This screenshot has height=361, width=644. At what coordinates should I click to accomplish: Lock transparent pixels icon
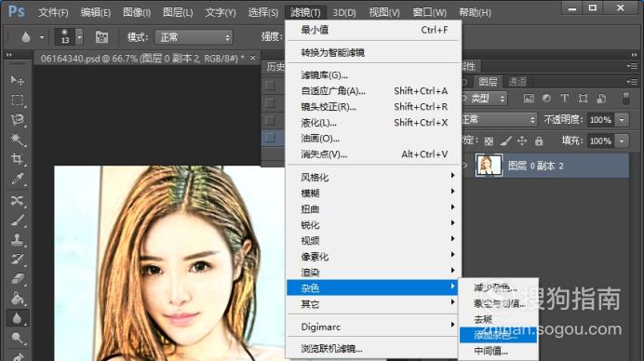tap(489, 141)
